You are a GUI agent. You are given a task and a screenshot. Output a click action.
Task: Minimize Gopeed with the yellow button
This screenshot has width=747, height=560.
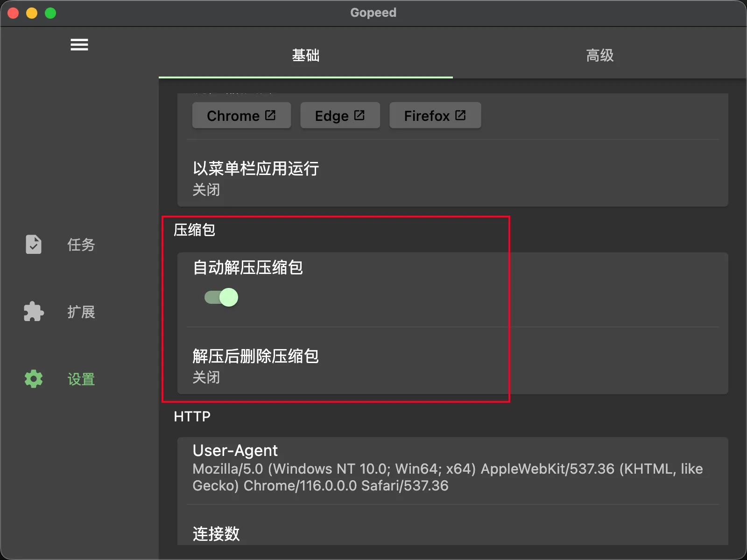pyautogui.click(x=32, y=13)
